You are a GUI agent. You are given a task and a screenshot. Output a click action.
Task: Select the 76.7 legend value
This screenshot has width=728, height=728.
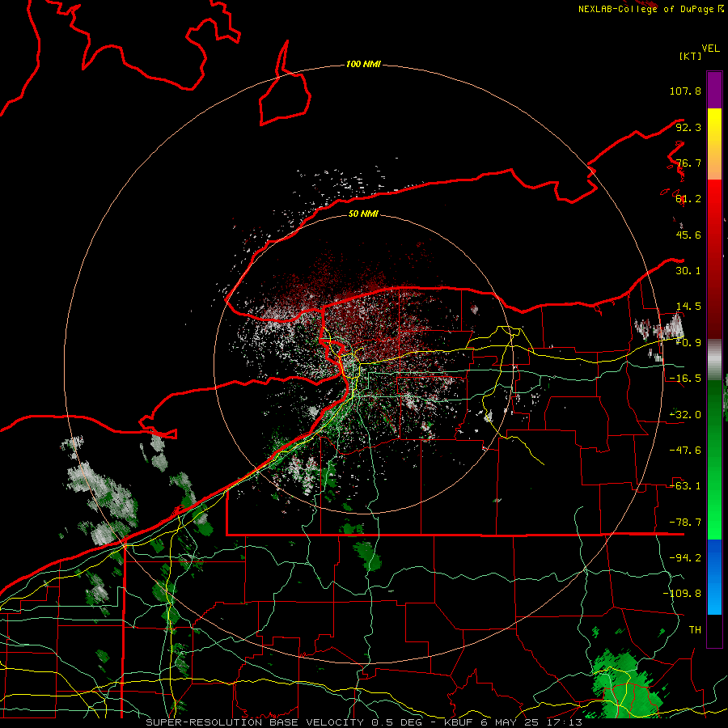point(688,163)
